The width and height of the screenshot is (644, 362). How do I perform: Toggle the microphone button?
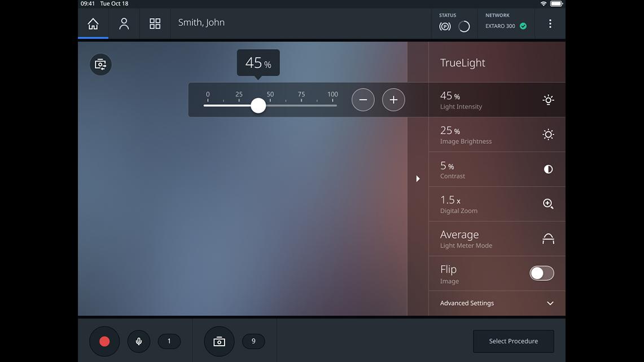coord(139,341)
